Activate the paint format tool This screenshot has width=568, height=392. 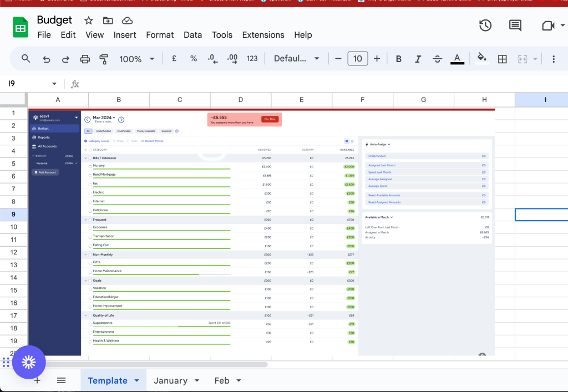click(104, 59)
